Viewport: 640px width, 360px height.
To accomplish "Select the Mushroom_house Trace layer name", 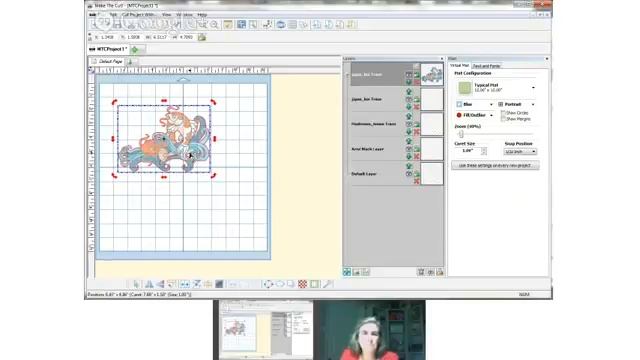I will 374,124.
